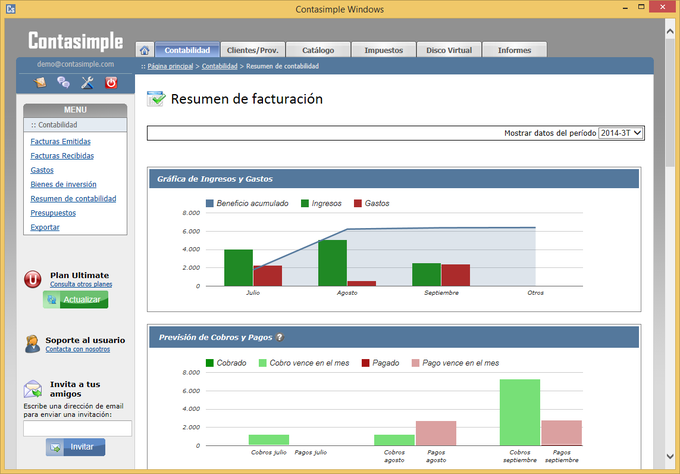
Task: Click the Plan Ultimate red U icon
Action: pyautogui.click(x=33, y=279)
